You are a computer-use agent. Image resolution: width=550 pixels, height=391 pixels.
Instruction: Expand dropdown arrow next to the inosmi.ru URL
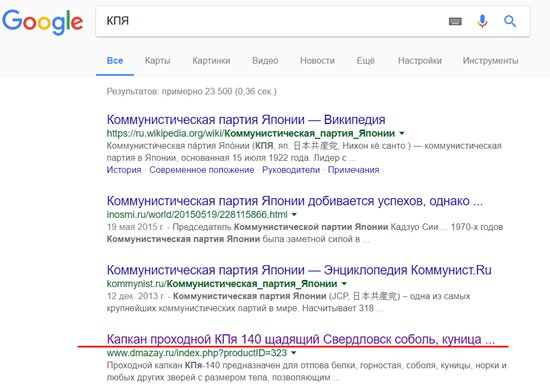tap(294, 214)
